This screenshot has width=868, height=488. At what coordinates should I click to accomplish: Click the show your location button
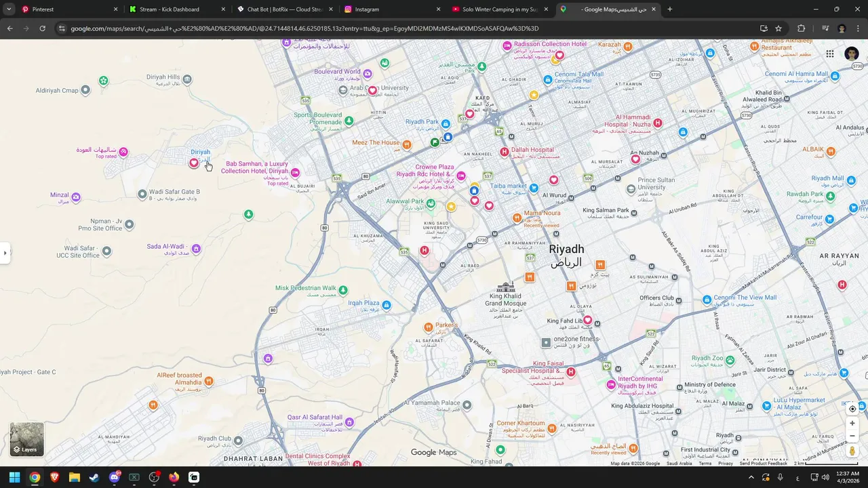tap(852, 409)
